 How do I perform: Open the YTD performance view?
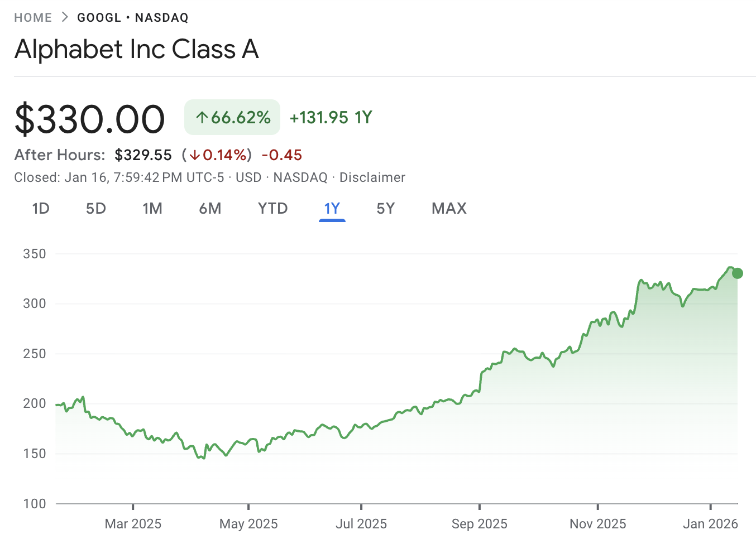point(272,208)
